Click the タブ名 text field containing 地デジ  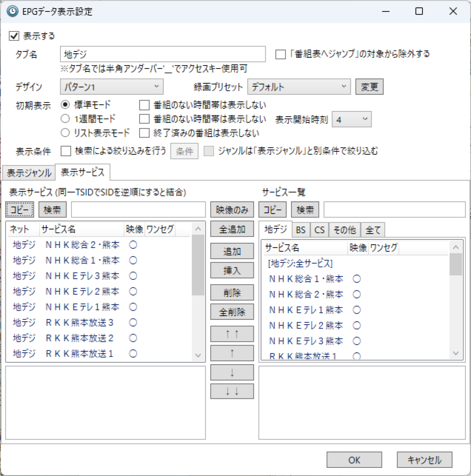pos(163,54)
